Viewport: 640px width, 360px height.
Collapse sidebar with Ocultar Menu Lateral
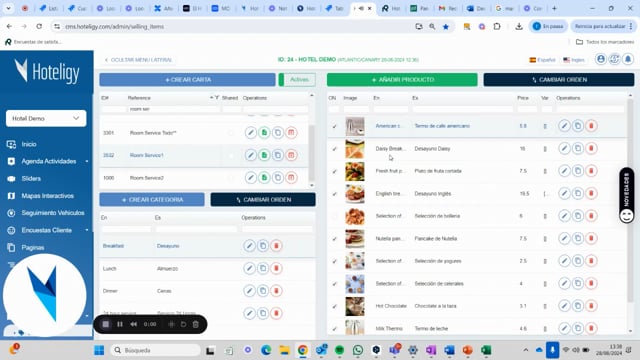coord(138,60)
